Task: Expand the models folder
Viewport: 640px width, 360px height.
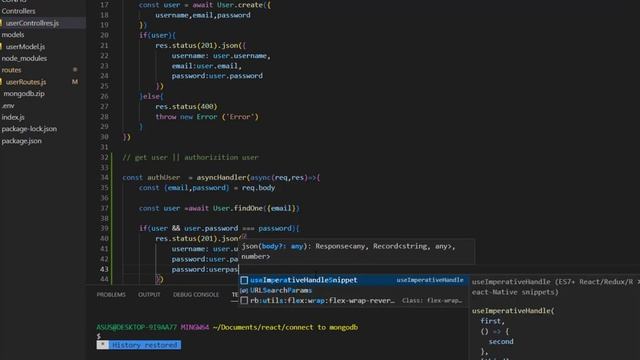Action: 13,35
